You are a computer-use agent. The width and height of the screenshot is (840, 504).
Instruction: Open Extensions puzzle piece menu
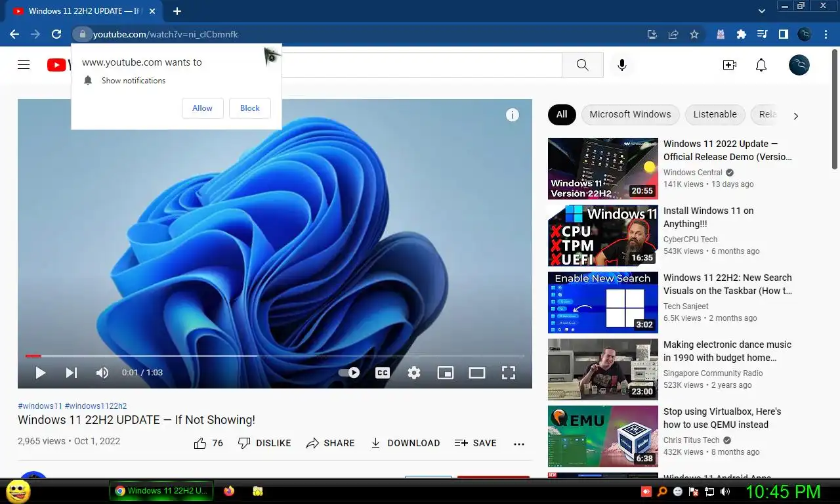[x=742, y=34]
